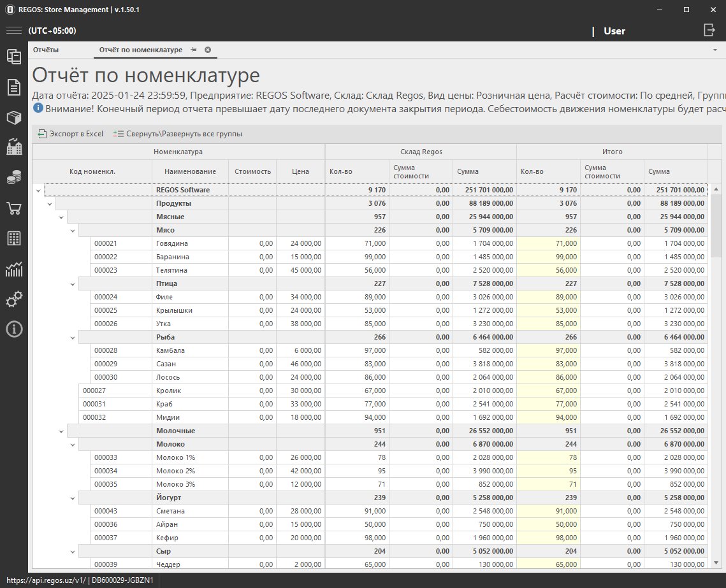Image resolution: width=726 pixels, height=588 pixels.
Task: Open the tab list dropdown arrow
Action: click(715, 50)
